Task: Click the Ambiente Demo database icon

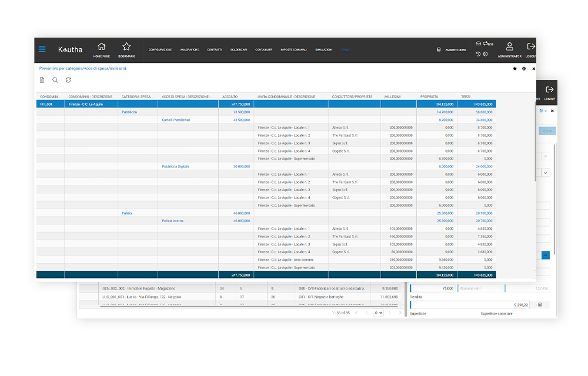Action: 438,50
